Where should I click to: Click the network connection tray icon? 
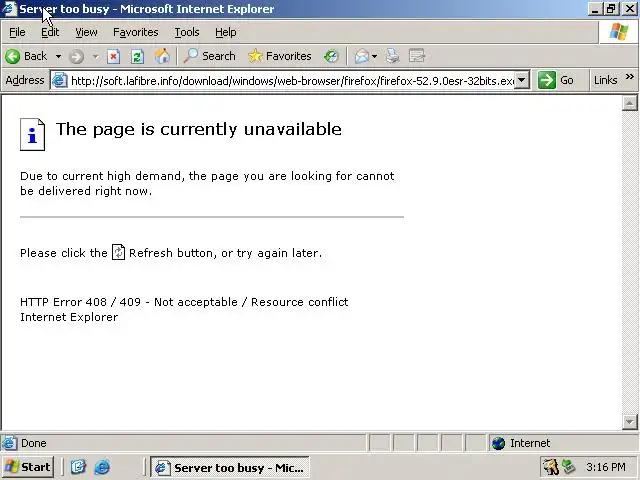[568, 467]
